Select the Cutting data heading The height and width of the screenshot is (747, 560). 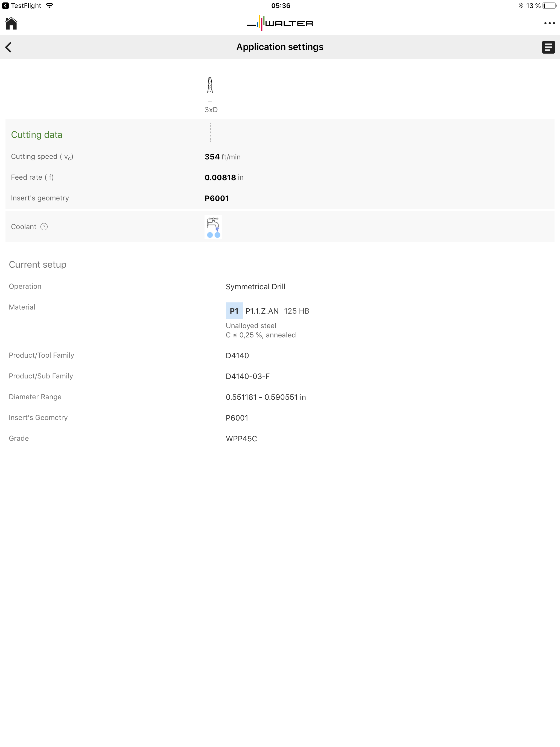[36, 135]
